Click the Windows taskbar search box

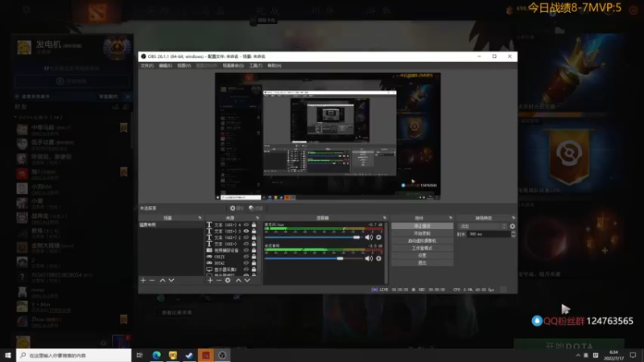(74, 355)
